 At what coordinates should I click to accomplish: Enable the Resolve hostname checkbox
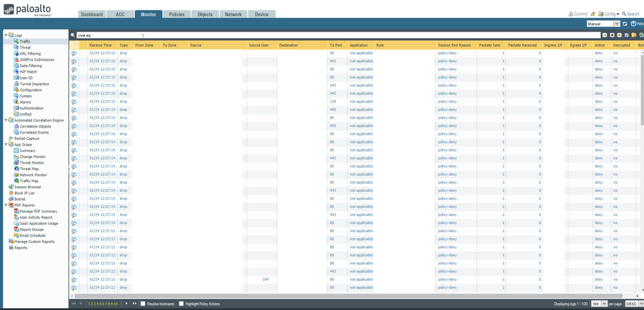(142, 304)
